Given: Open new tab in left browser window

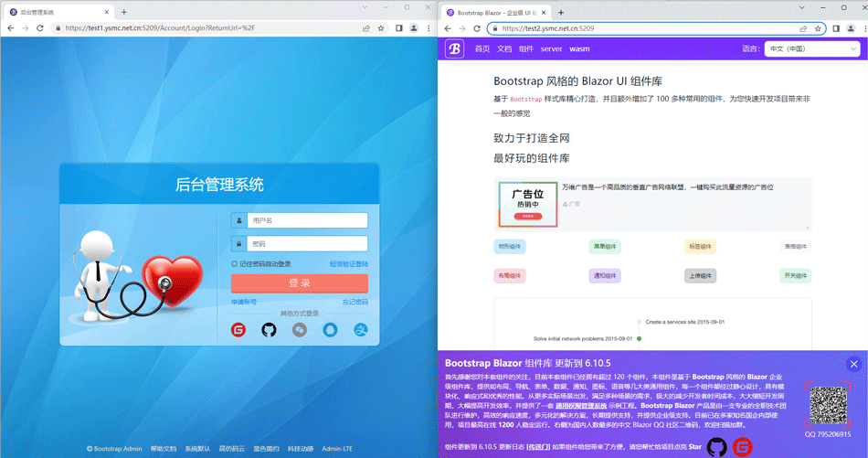Looking at the screenshot, I should click(x=124, y=12).
